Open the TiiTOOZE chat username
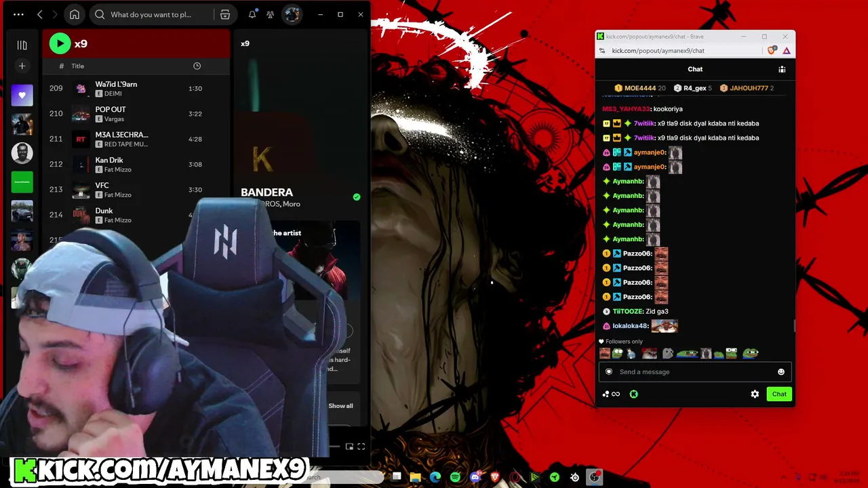The image size is (868, 488). point(627,311)
